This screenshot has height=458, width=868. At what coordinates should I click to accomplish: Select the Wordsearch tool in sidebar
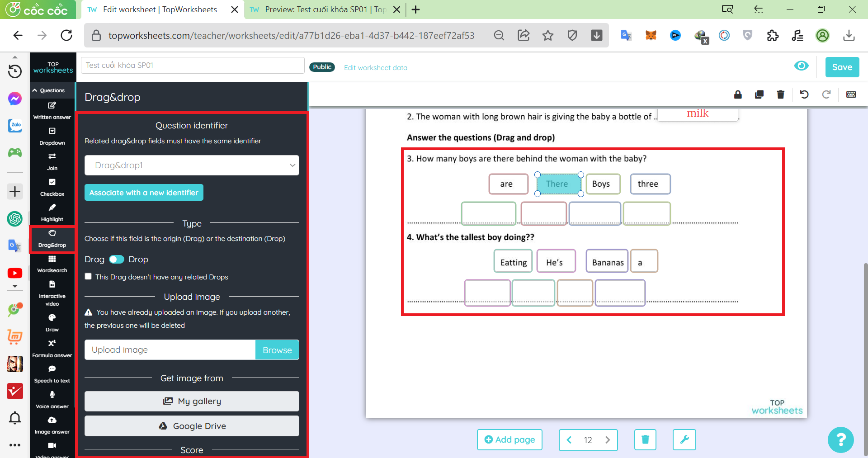click(52, 264)
